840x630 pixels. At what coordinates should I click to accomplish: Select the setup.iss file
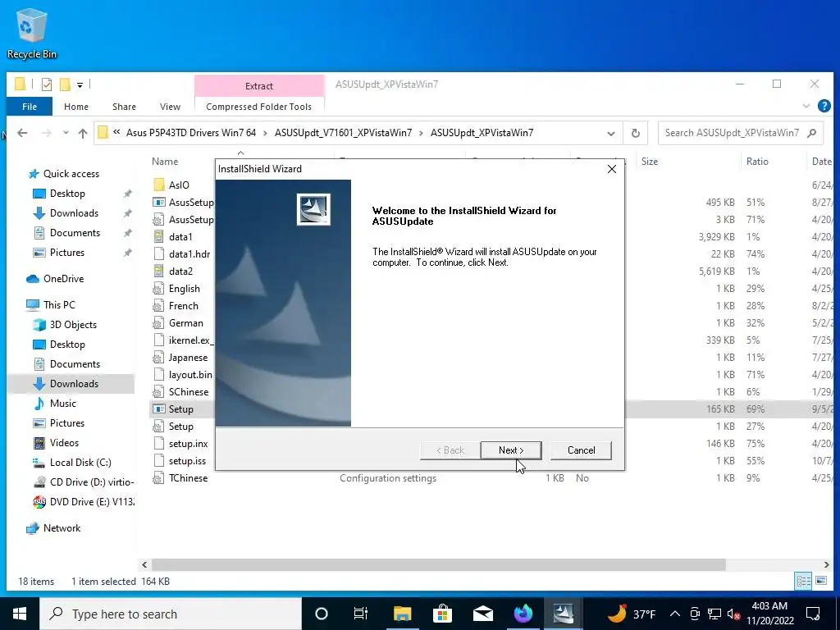187,461
